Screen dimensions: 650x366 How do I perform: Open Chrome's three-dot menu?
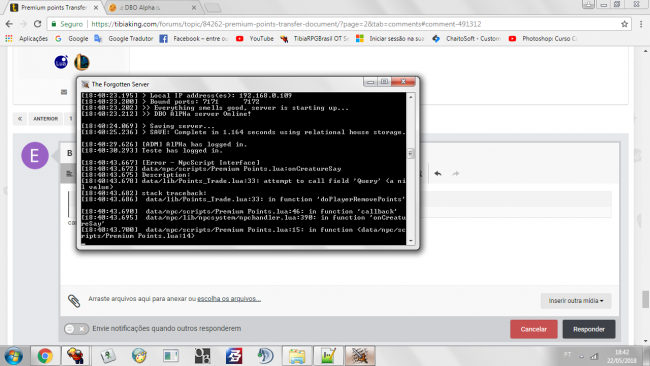point(641,24)
